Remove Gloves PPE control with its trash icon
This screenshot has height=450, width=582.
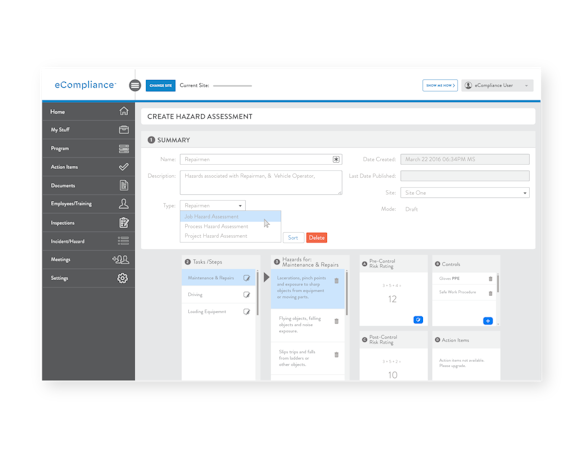[490, 278]
